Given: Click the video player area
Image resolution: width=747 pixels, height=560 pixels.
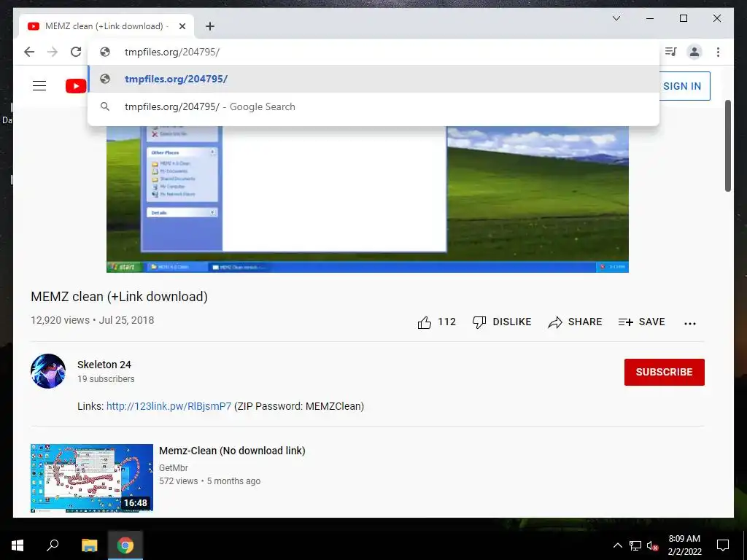Looking at the screenshot, I should tap(368, 199).
